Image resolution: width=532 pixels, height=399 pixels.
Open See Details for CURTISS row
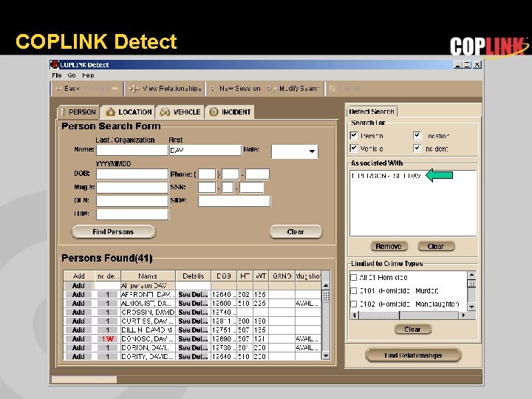pos(193,321)
